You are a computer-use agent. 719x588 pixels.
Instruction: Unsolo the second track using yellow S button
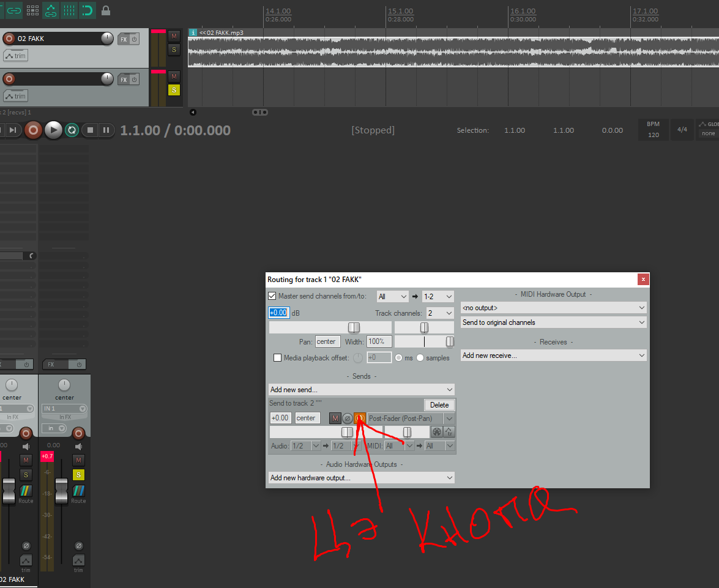(174, 90)
